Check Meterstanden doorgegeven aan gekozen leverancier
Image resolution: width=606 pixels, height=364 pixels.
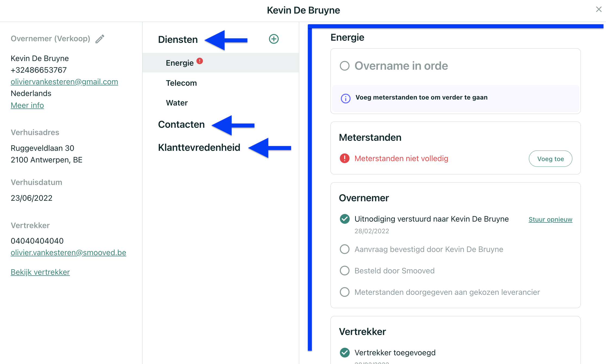[345, 292]
